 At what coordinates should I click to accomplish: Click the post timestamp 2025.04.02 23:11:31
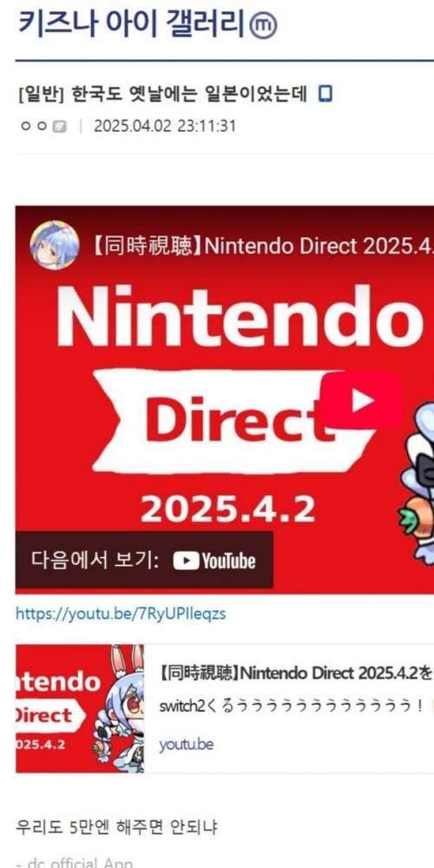(165, 126)
